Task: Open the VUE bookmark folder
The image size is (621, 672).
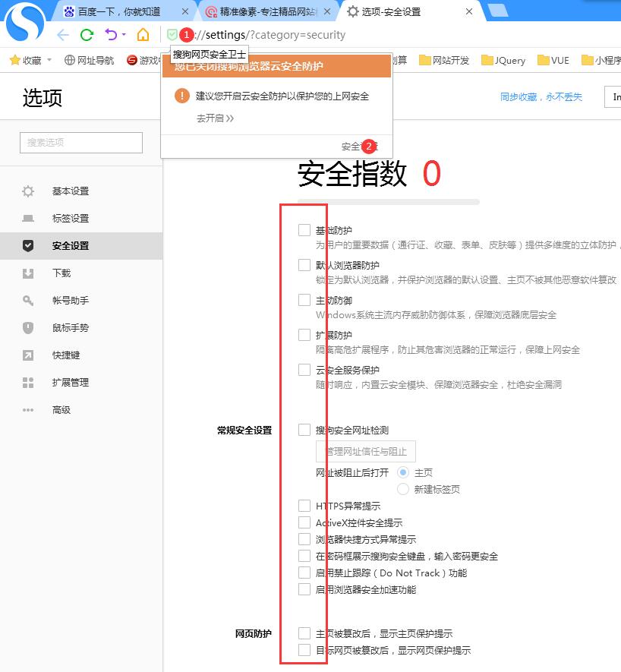Action: (553, 61)
